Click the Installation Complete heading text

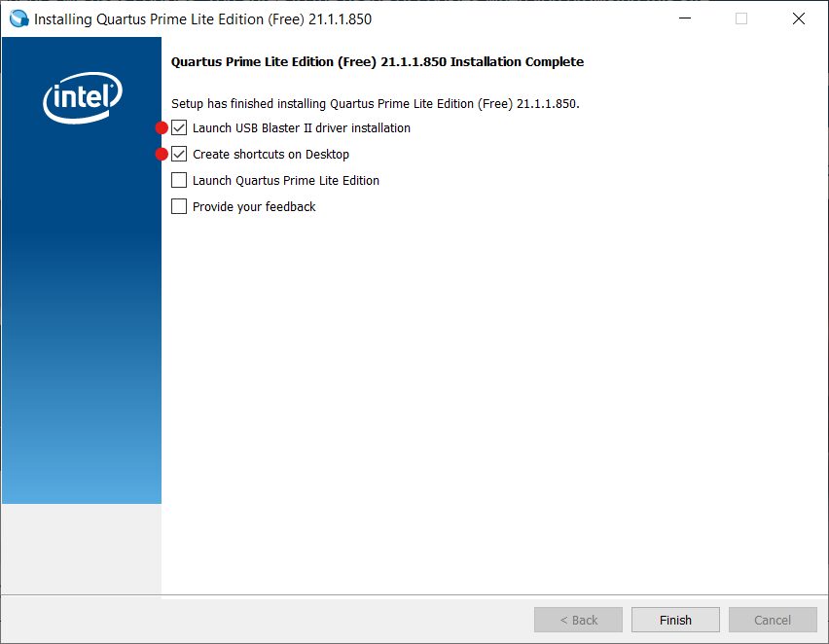(377, 62)
